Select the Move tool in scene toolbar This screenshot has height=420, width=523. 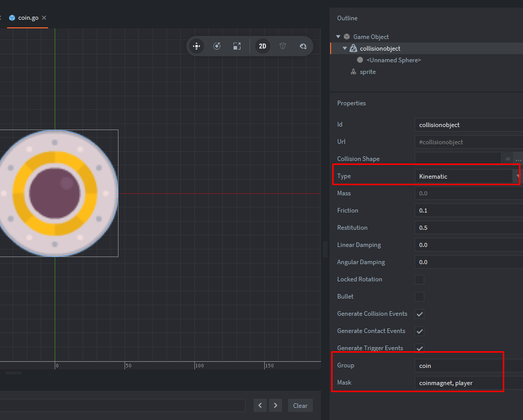click(x=196, y=46)
